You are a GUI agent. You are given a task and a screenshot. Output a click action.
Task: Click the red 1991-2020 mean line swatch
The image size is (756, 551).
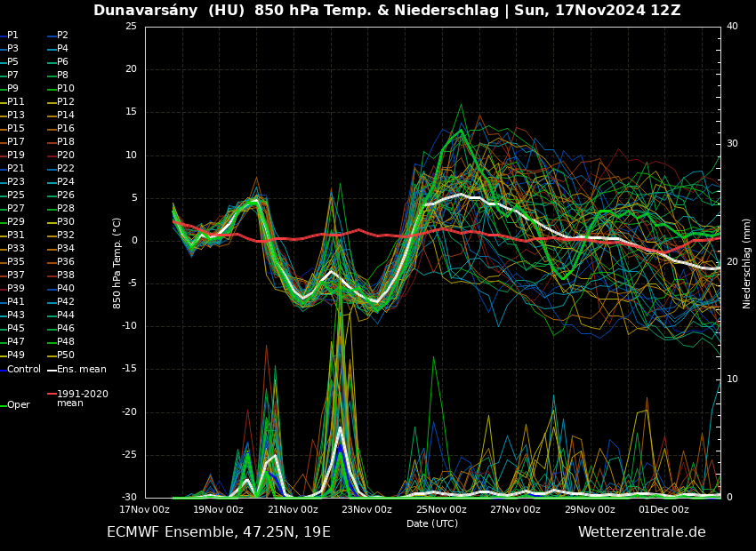pyautogui.click(x=52, y=394)
